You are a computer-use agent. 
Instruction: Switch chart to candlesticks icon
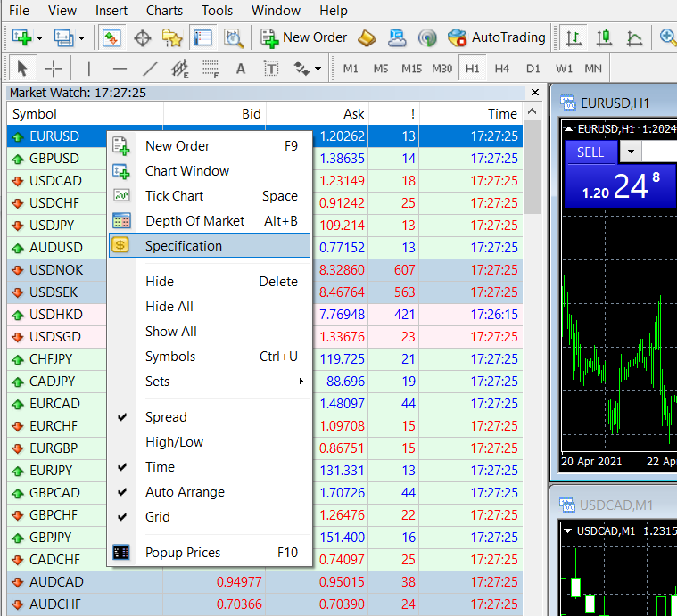click(x=604, y=38)
